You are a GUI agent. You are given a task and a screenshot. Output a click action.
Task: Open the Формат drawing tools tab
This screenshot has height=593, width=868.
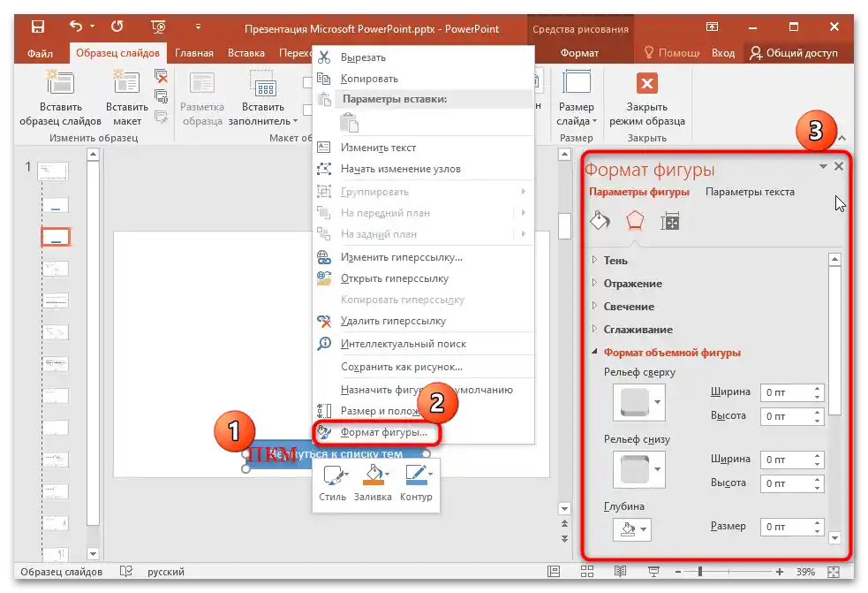point(579,53)
